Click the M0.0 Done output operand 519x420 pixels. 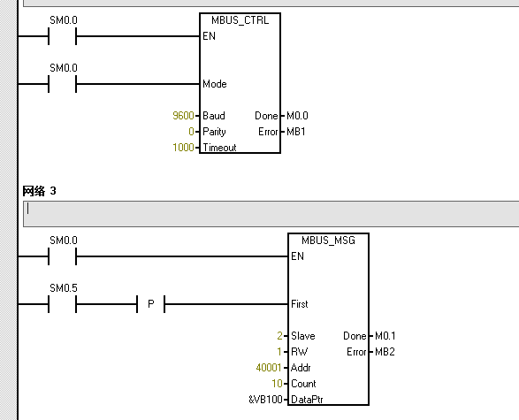[x=297, y=116]
